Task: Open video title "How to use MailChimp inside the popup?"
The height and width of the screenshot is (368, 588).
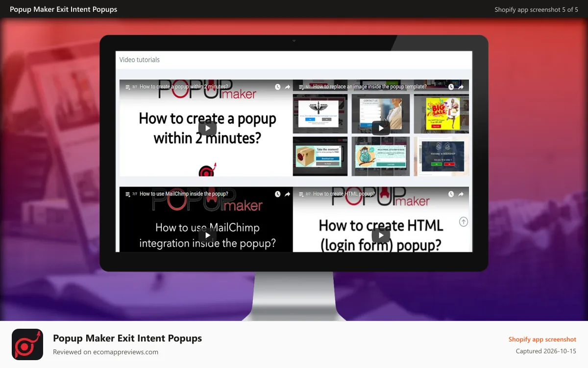Action: [x=184, y=194]
